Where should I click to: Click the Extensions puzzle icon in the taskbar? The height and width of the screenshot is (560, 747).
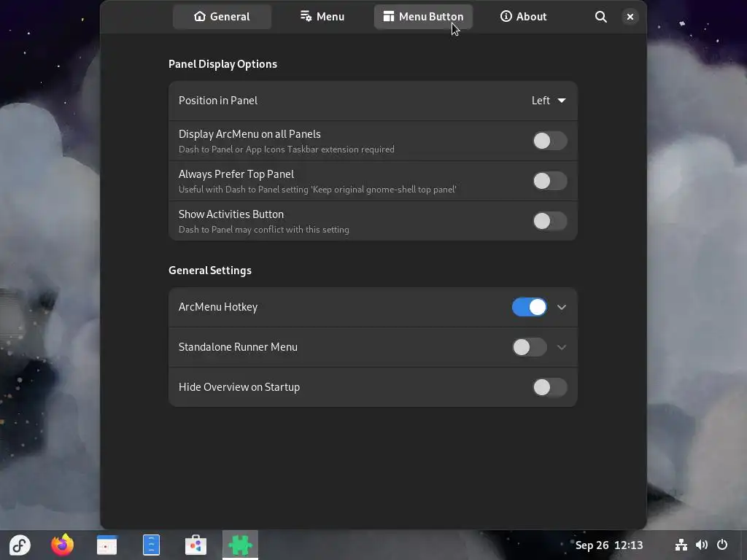[x=240, y=545]
